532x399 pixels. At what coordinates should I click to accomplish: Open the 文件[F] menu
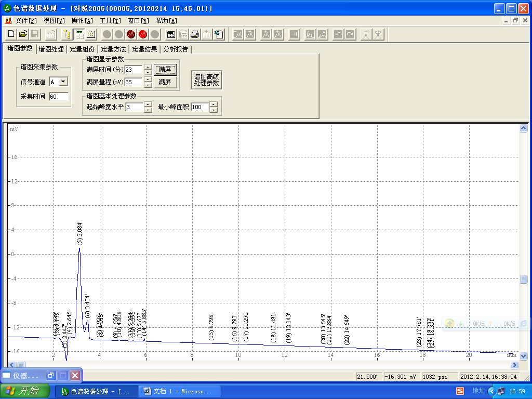26,21
